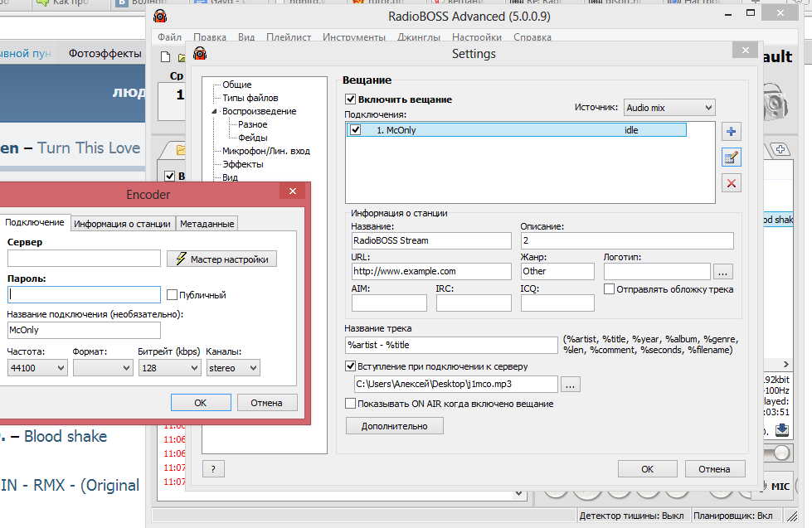Edit the selected connection with pencil icon
Viewport: 812px width, 528px height.
click(x=732, y=157)
